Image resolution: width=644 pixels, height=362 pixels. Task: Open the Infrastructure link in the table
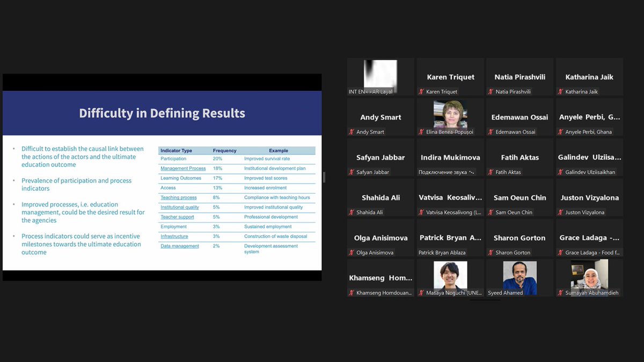174,236
